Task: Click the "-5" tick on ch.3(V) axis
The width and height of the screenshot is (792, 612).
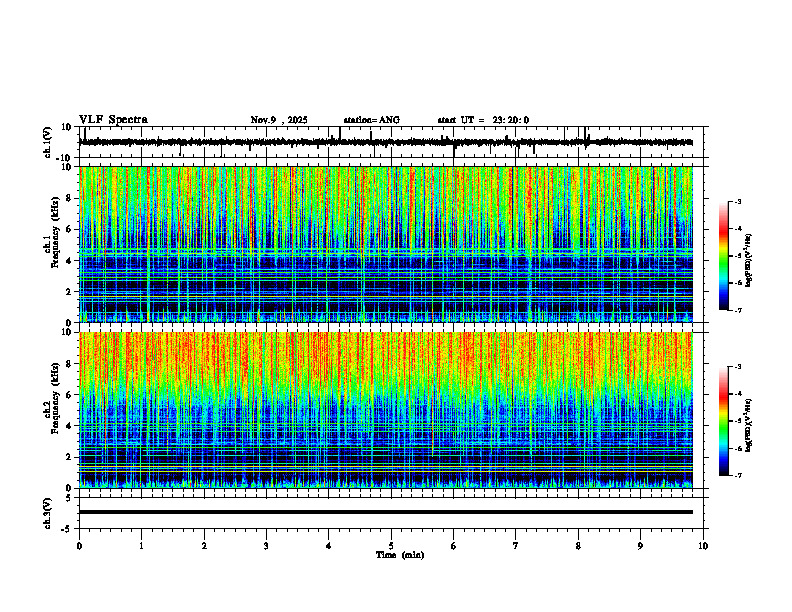Action: coord(67,529)
